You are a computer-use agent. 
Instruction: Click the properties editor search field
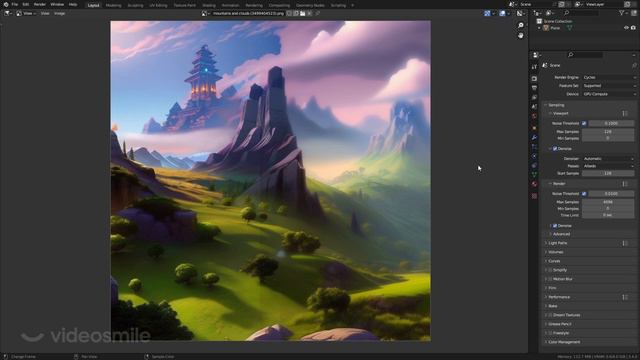tap(584, 55)
